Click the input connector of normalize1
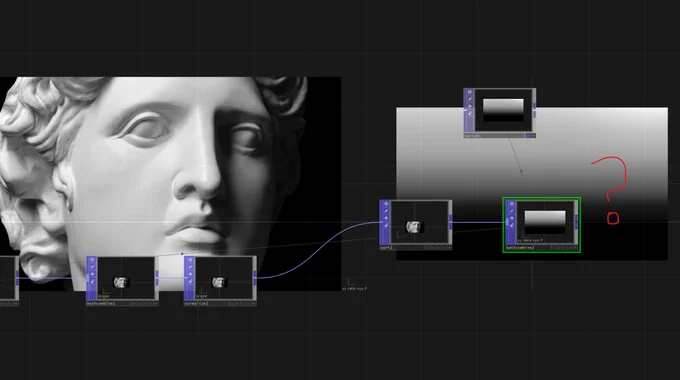Viewport: 680px width, 380px height. (x=186, y=278)
